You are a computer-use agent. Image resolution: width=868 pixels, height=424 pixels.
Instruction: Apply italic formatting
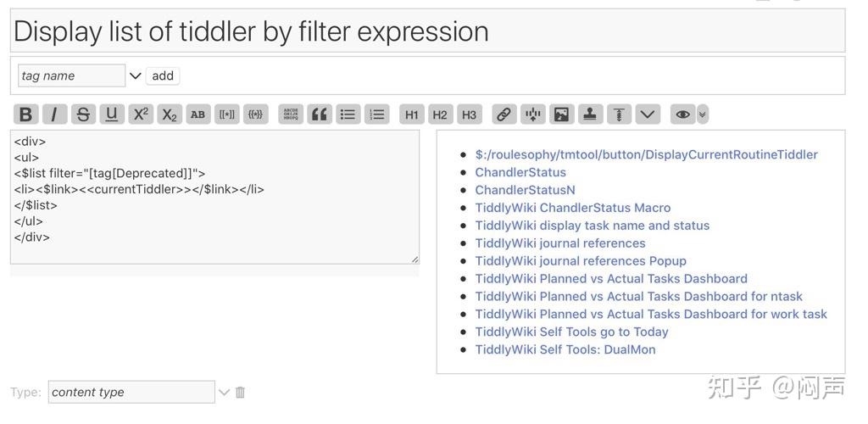(x=54, y=114)
